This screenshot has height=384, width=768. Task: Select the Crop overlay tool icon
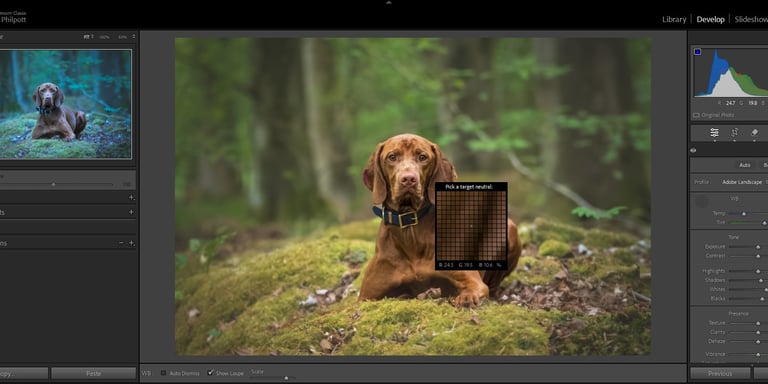pos(735,133)
